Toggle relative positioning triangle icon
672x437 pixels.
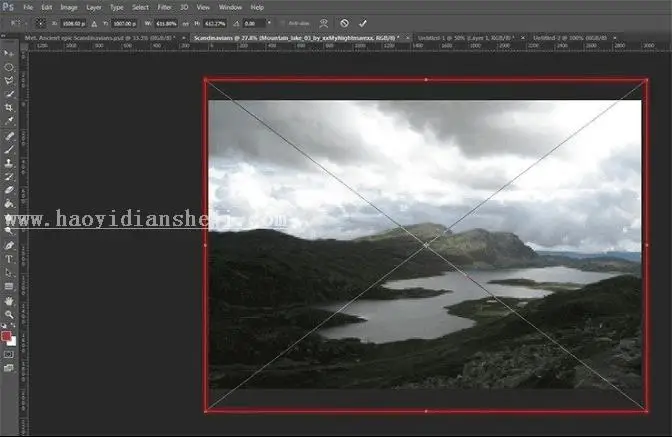pos(94,24)
